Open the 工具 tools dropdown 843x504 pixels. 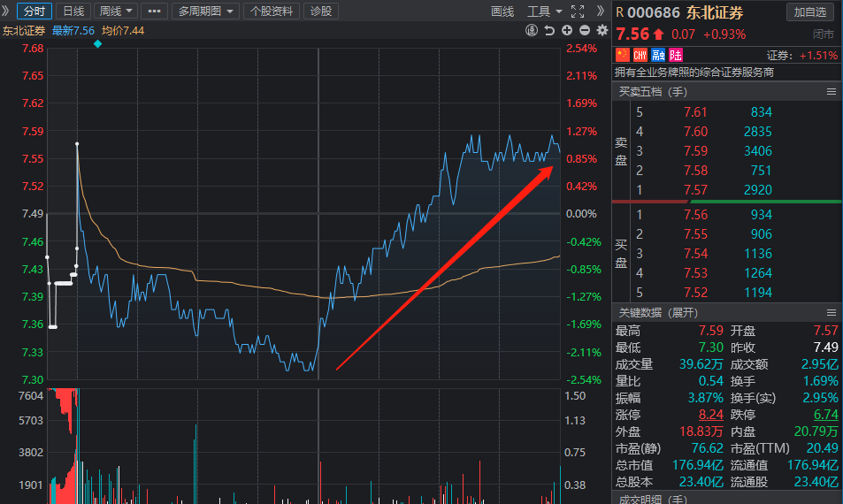[x=544, y=11]
